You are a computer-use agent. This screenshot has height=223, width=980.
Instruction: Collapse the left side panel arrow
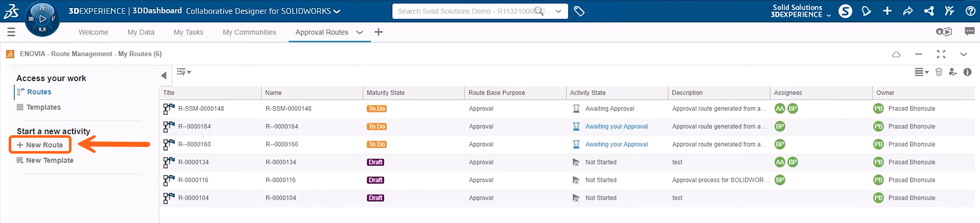tap(164, 76)
